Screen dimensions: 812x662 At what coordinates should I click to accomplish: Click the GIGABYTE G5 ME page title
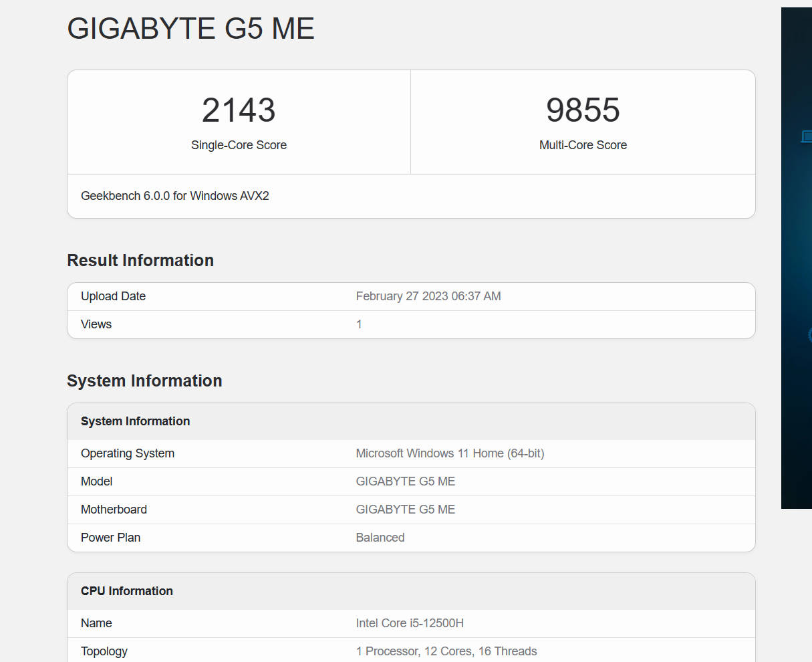(x=190, y=29)
